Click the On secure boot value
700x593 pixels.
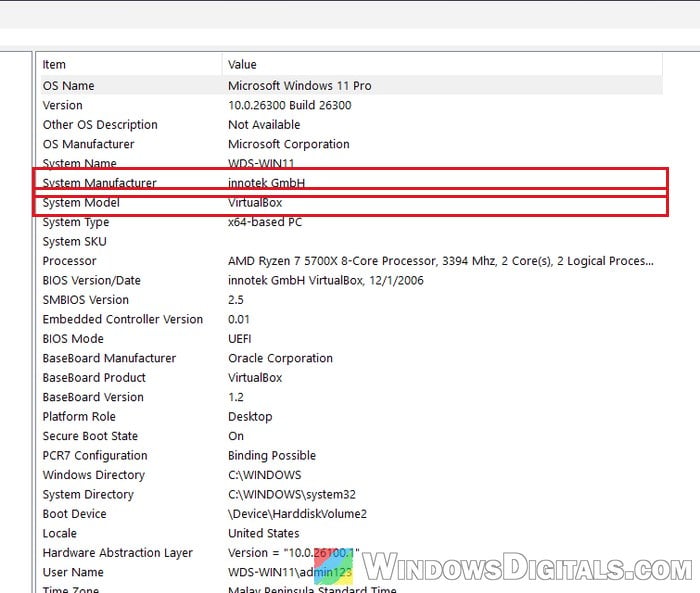(236, 436)
